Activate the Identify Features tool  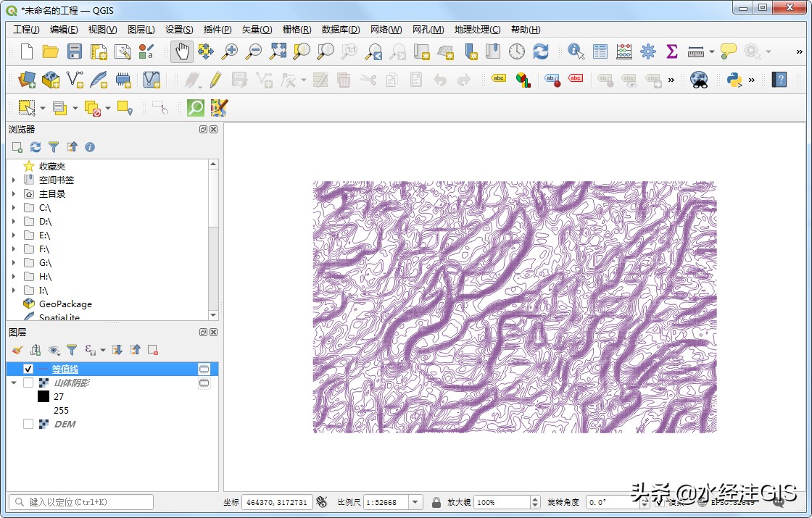[x=576, y=51]
